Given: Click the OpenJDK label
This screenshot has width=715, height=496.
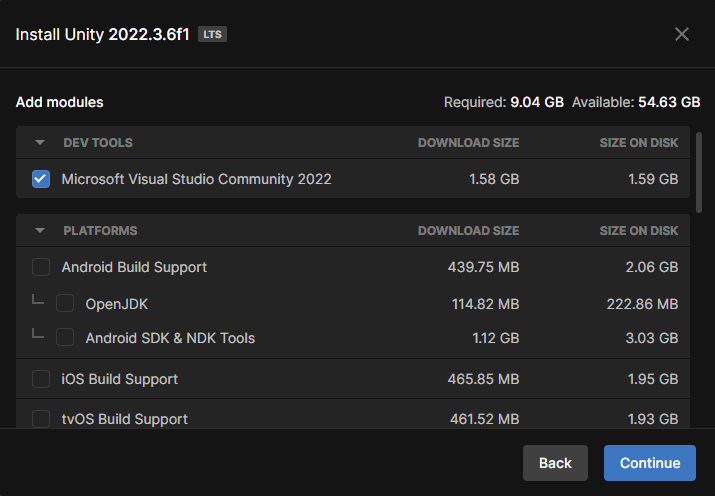Looking at the screenshot, I should (117, 304).
